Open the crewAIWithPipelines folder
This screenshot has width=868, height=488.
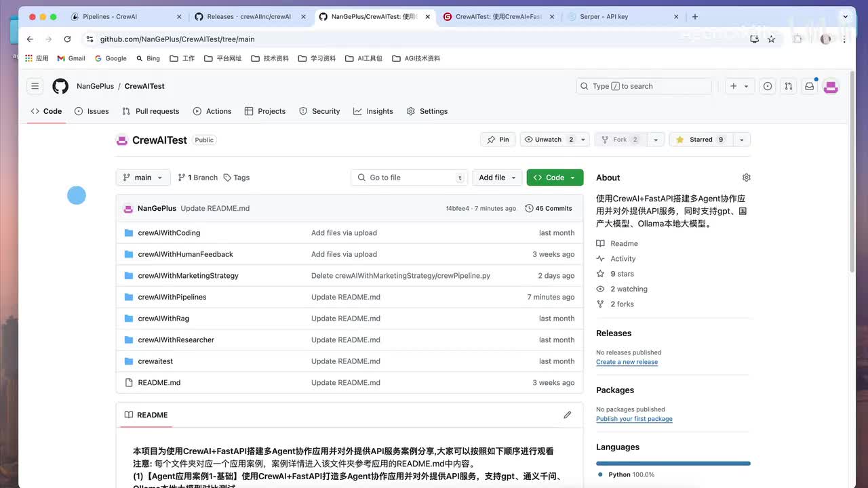[x=172, y=297]
